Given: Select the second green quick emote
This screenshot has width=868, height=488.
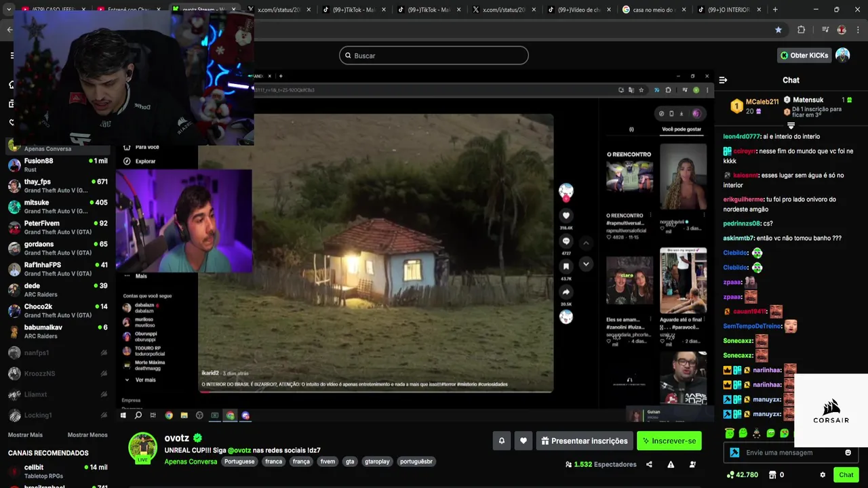Looking at the screenshot, I should pos(743,433).
